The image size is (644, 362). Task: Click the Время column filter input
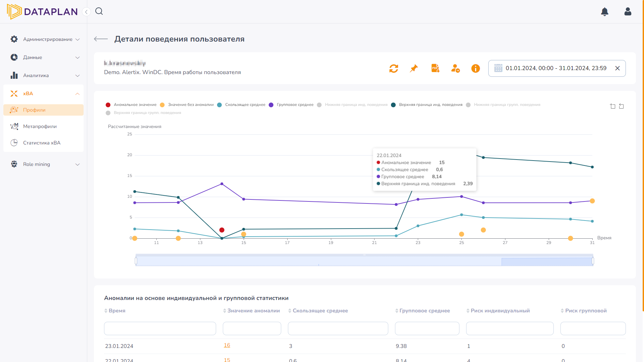click(x=160, y=328)
